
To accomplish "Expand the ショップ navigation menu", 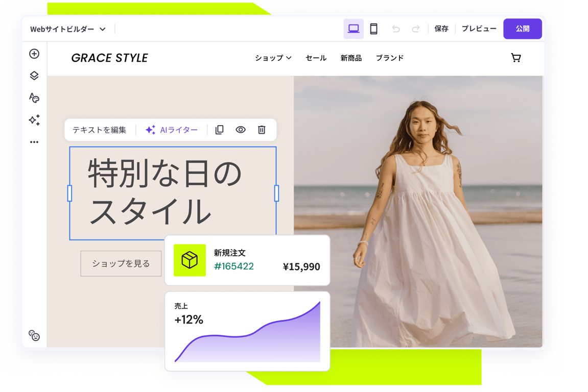I will point(273,58).
